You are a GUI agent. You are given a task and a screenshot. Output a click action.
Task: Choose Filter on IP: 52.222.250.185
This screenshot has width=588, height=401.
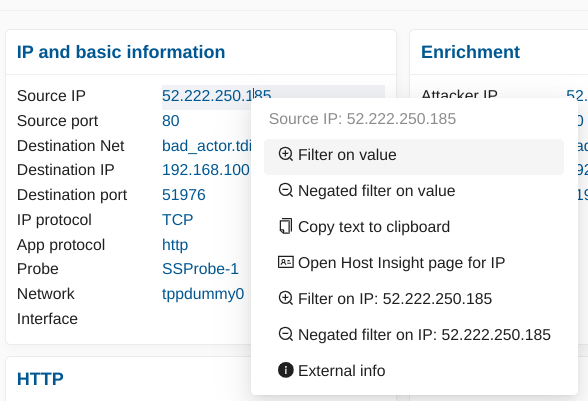tap(414, 299)
